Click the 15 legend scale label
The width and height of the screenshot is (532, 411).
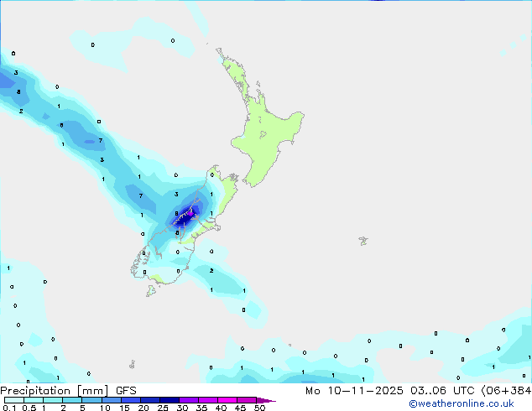(124, 408)
